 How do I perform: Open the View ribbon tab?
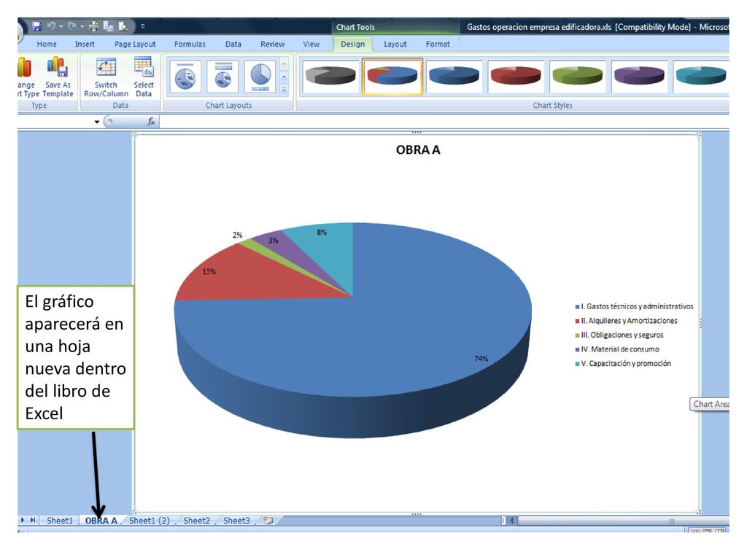point(311,44)
